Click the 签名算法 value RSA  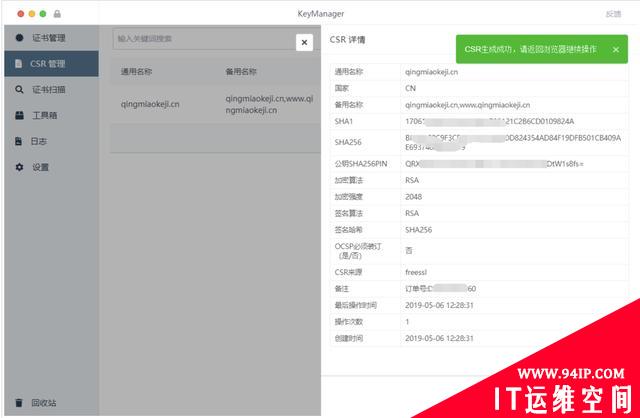pos(412,213)
